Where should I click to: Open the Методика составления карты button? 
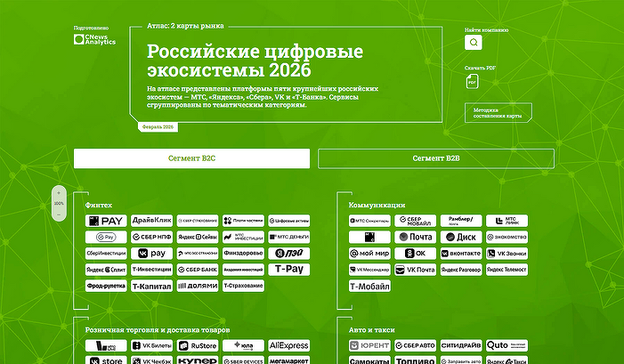point(498,112)
